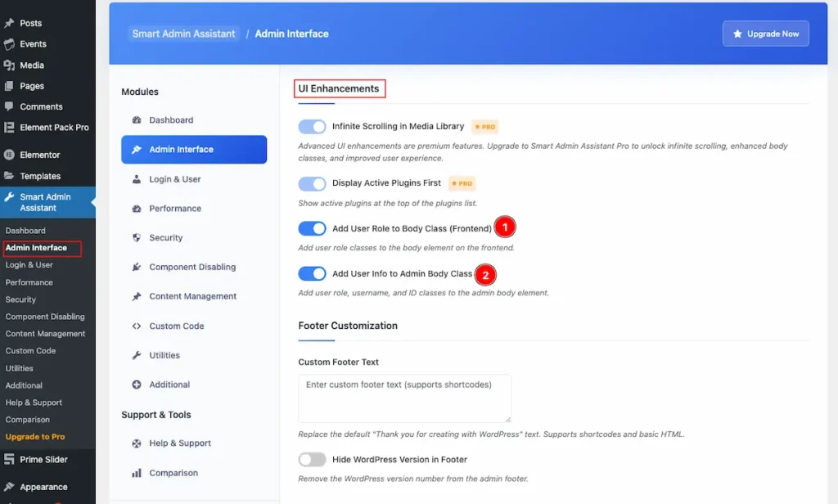Screen dimensions: 838x504
Task: Click the Help & Support lifebuoy icon
Action: tap(137, 443)
